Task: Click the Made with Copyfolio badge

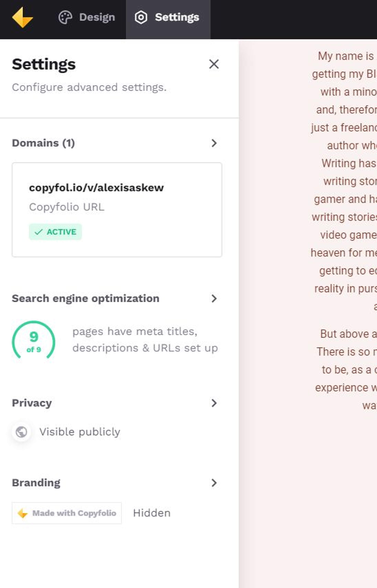Action: pyautogui.click(x=67, y=513)
